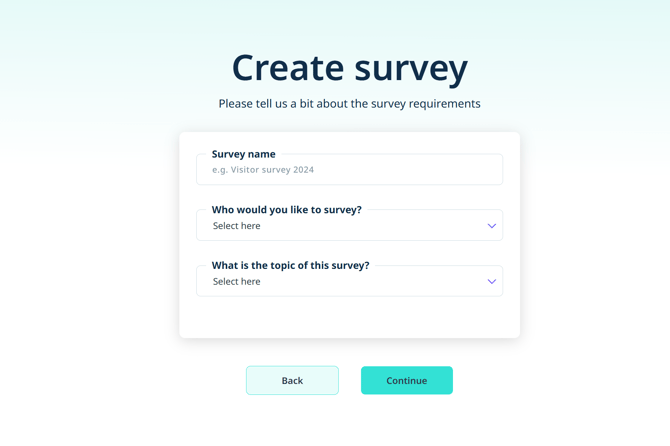Click the chevron arrow on the audience dropdown
The width and height of the screenshot is (670, 446).
(x=491, y=226)
